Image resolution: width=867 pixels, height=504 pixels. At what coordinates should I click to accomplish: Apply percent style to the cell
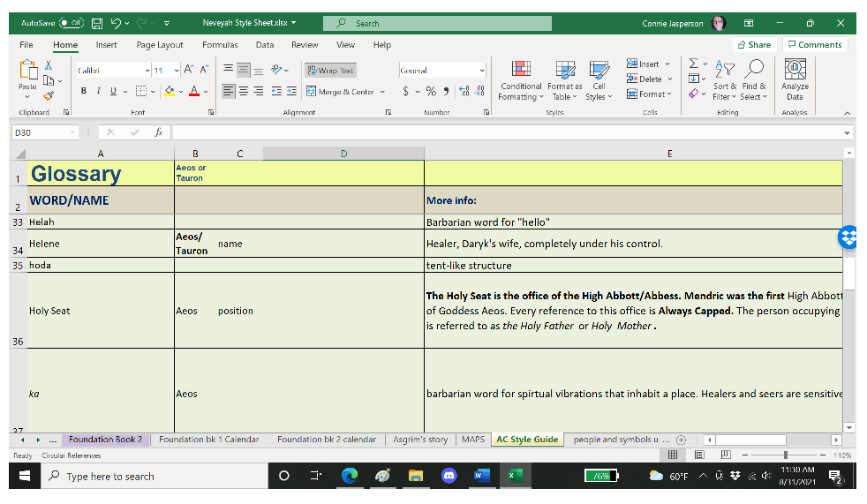(x=431, y=91)
